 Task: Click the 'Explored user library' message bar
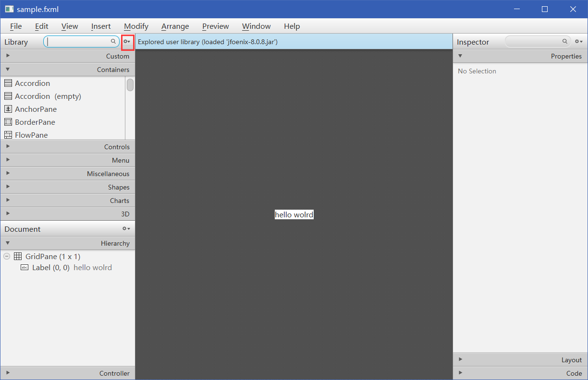coord(294,42)
